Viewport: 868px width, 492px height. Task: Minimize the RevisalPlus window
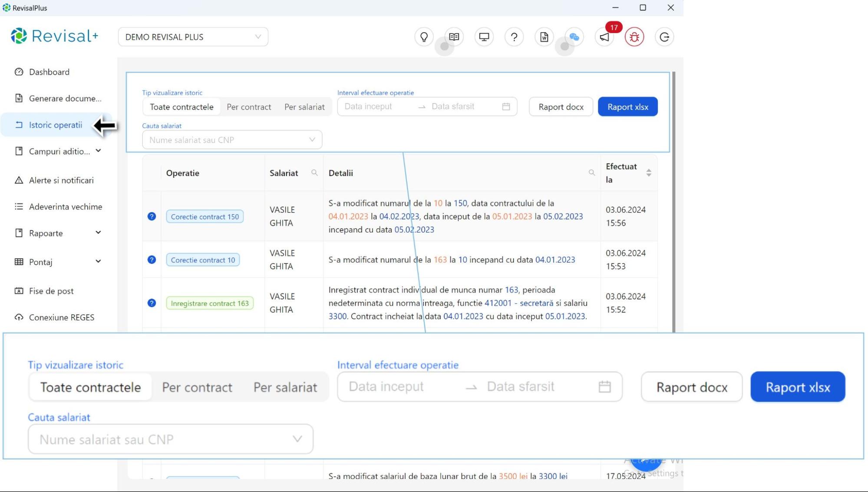tap(615, 8)
